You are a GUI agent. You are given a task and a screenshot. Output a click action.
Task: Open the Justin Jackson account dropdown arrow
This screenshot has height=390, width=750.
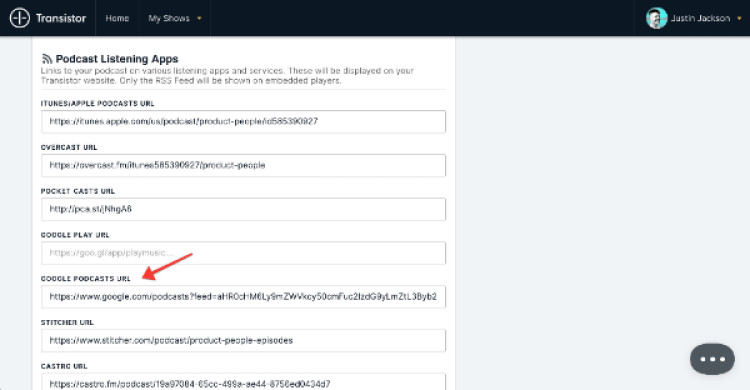coord(739,19)
